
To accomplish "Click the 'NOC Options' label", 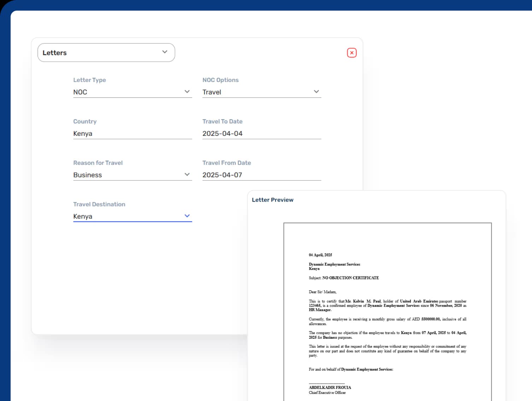I will [220, 80].
